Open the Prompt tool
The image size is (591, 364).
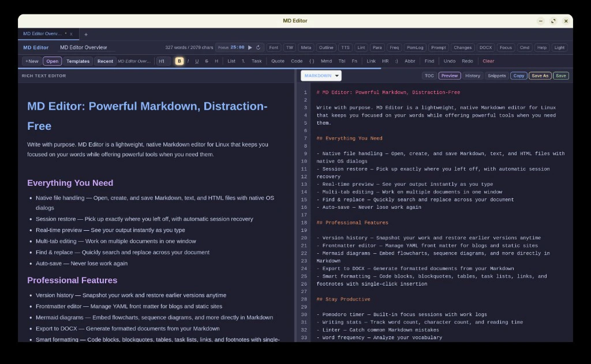pos(439,47)
